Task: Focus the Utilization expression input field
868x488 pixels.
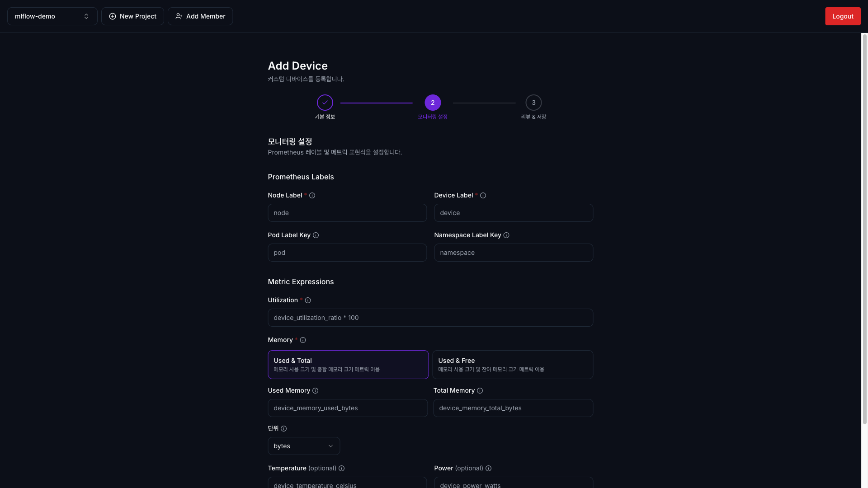Action: click(x=430, y=318)
